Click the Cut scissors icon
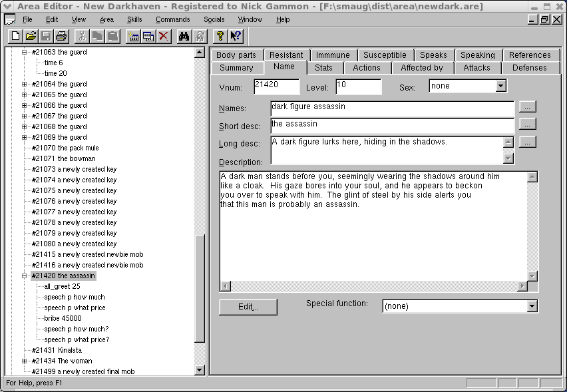 pos(82,36)
